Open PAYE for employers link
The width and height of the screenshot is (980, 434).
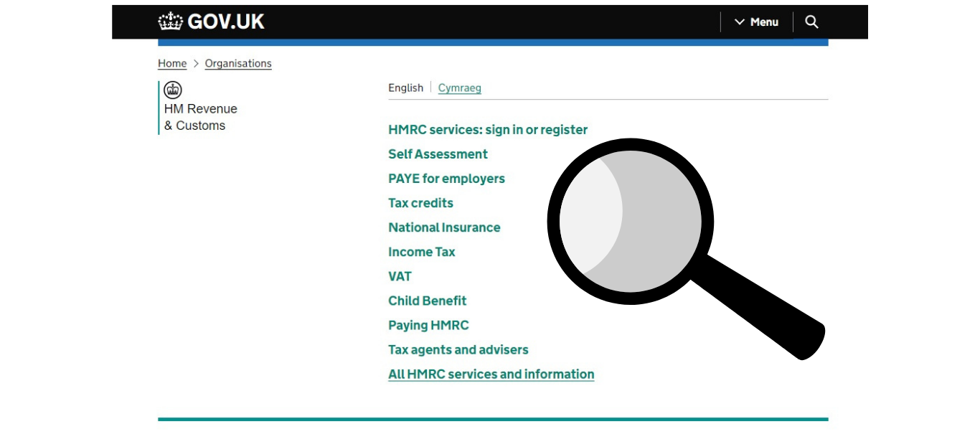pos(446,179)
